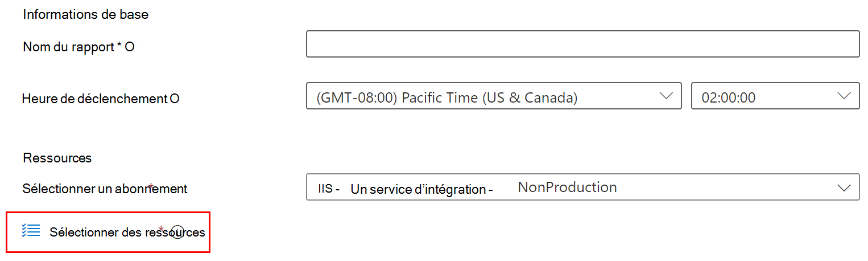Click the checklist icon beside Sélectionner des ressources
The height and width of the screenshot is (261, 868).
click(31, 231)
